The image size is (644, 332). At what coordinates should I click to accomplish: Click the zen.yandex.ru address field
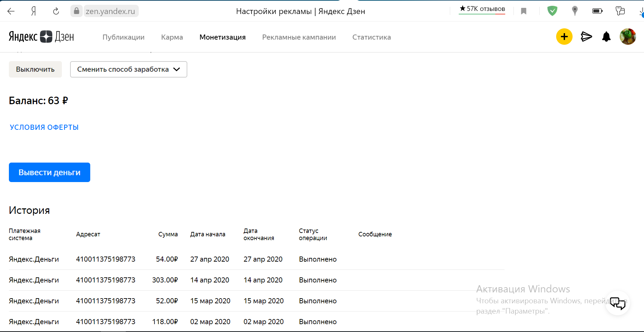click(110, 11)
